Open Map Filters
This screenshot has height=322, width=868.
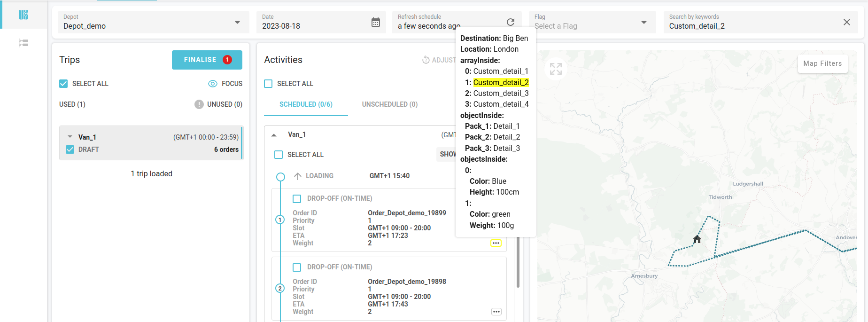coord(822,63)
